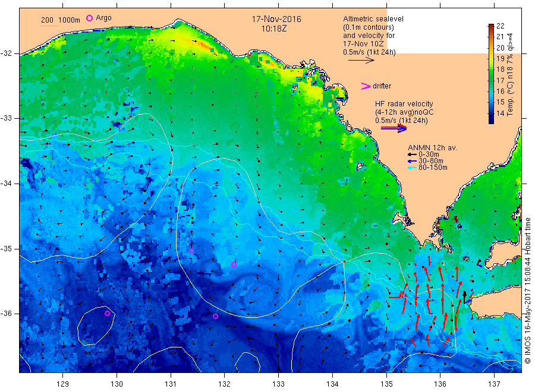The image size is (535, 392).
Task: Click the black 0-30m ANMN arrow
Action: pyautogui.click(x=412, y=154)
